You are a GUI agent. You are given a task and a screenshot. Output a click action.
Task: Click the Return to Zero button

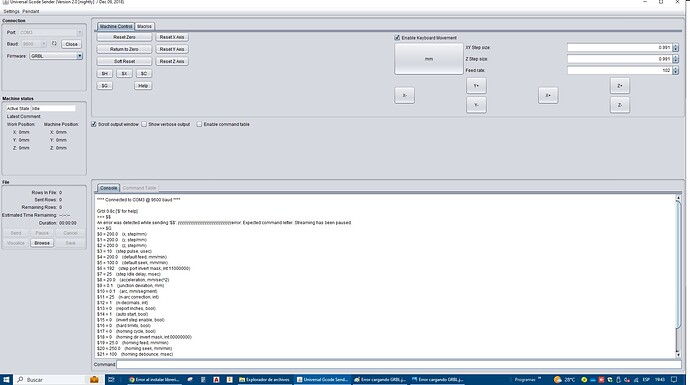click(124, 49)
